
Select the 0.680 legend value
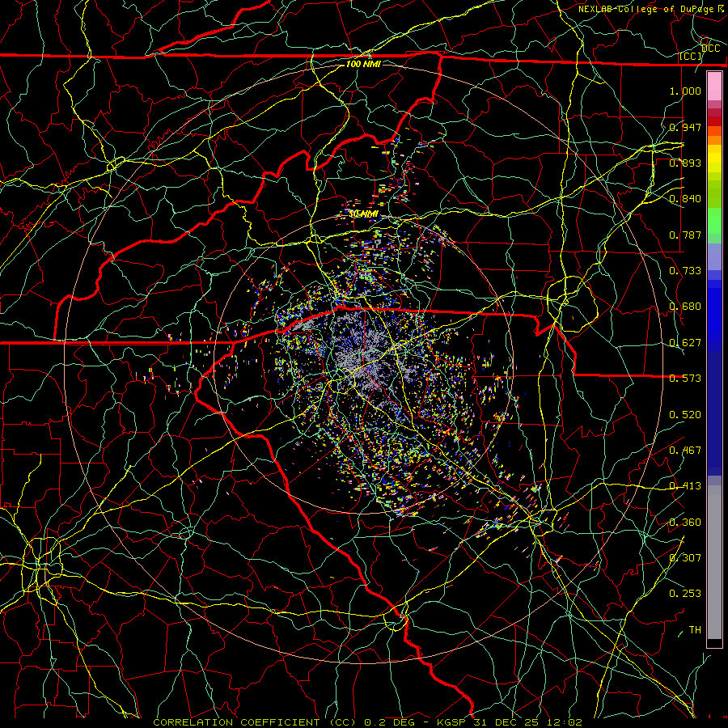[685, 307]
